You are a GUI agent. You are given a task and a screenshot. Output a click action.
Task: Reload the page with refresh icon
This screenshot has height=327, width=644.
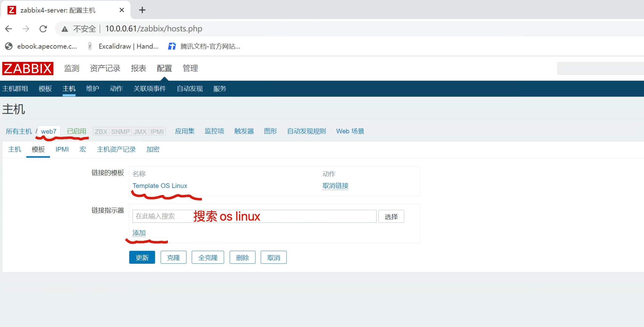click(43, 29)
